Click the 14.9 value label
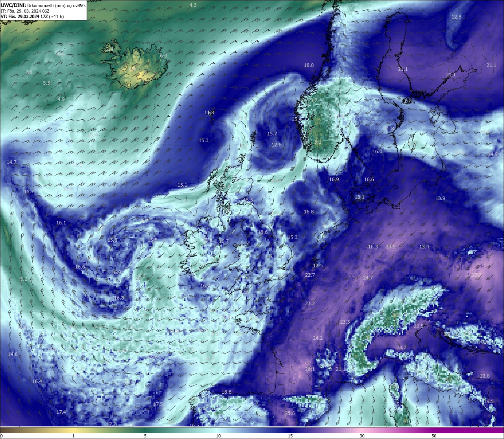The height and width of the screenshot is (439, 504). pos(493,154)
